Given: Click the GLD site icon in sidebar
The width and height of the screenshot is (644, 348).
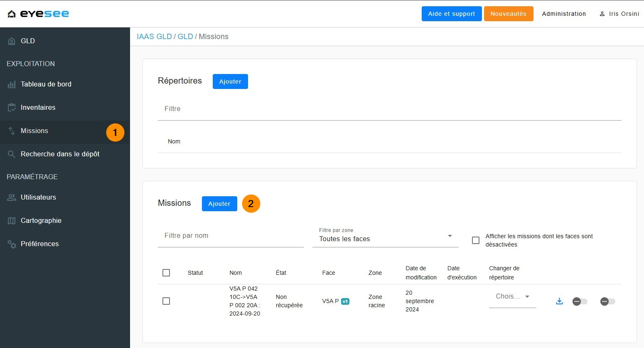Looking at the screenshot, I should (12, 41).
